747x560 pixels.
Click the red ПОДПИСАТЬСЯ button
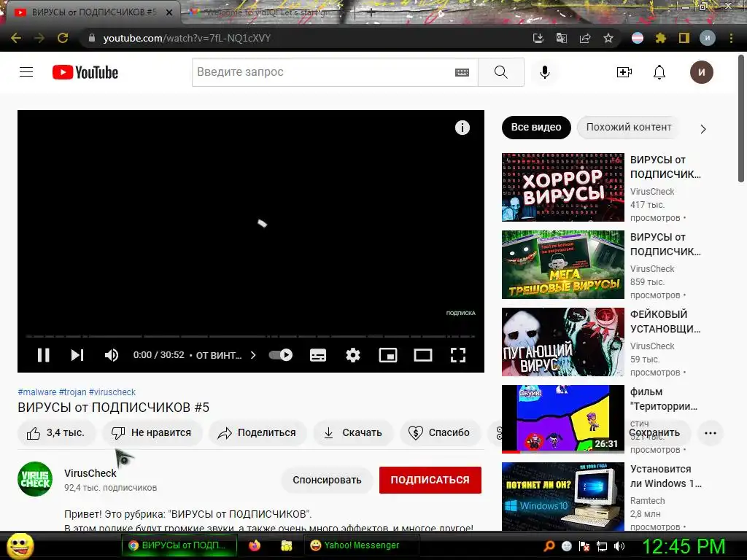pos(430,480)
